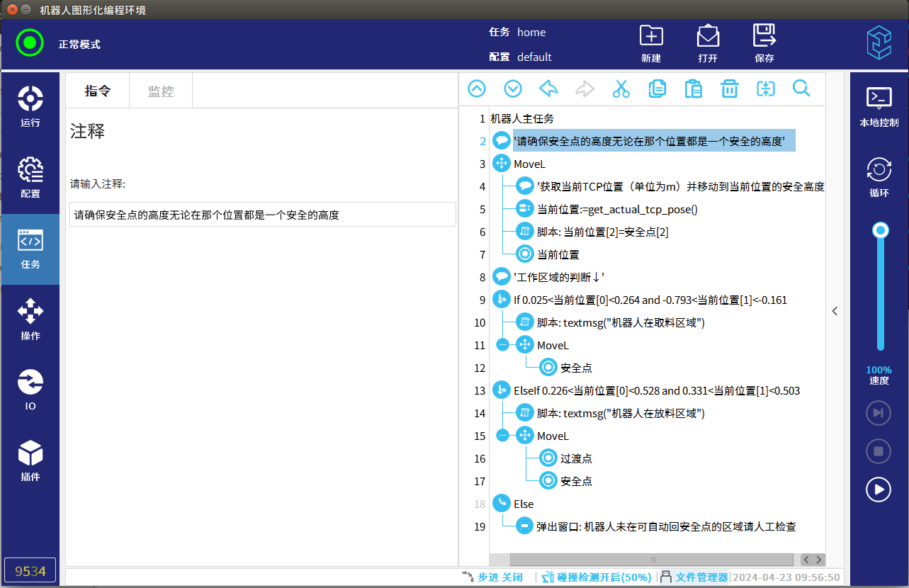Click the delete trash icon
This screenshot has height=588, width=909.
[729, 89]
